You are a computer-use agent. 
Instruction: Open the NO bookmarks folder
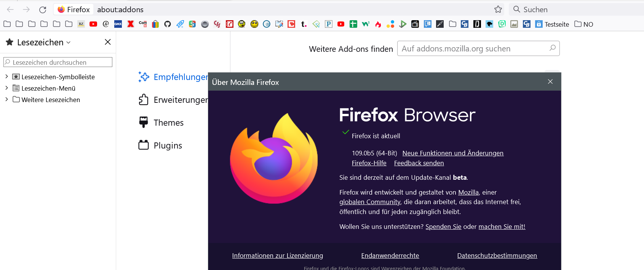click(584, 24)
